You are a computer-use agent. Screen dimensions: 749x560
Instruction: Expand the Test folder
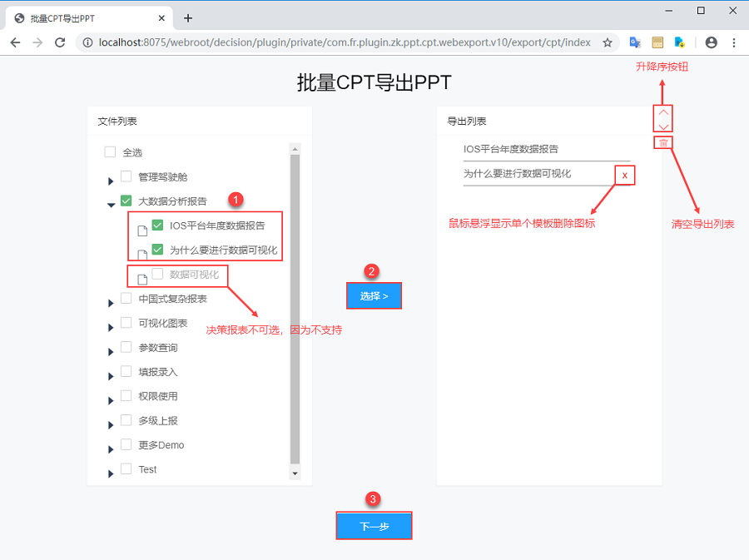click(111, 473)
